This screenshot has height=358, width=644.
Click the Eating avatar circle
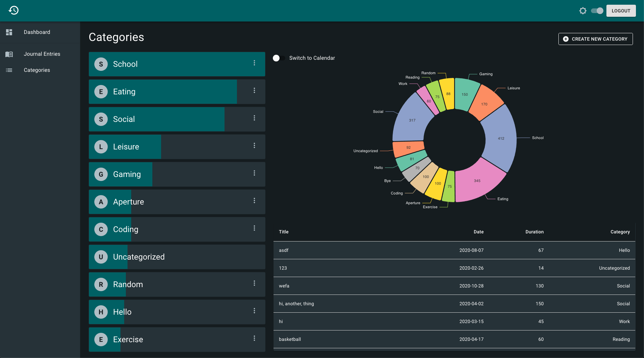click(x=101, y=92)
